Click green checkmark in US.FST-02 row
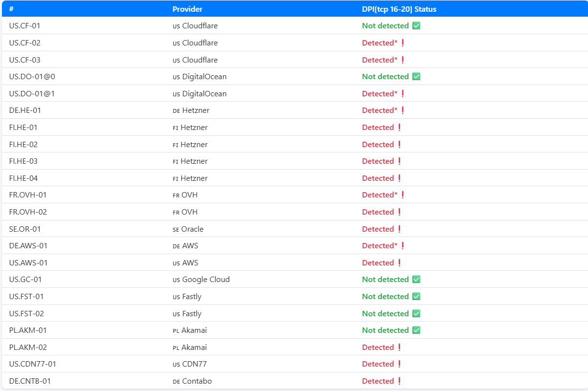The image size is (588, 391). (x=416, y=314)
